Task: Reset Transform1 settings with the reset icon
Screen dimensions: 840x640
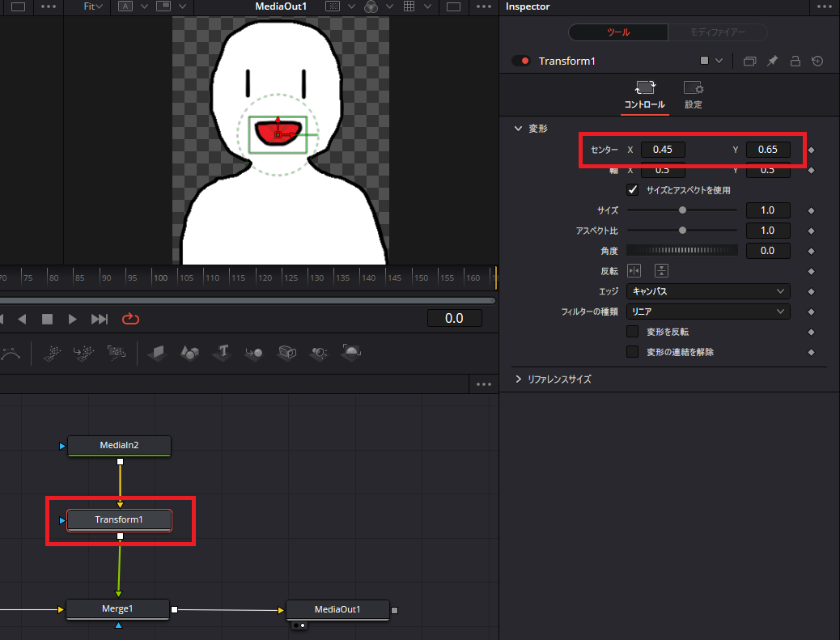Action: [x=817, y=61]
